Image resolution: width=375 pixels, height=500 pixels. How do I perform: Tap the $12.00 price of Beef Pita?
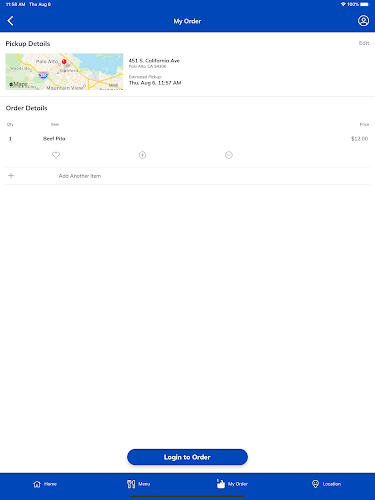359,139
